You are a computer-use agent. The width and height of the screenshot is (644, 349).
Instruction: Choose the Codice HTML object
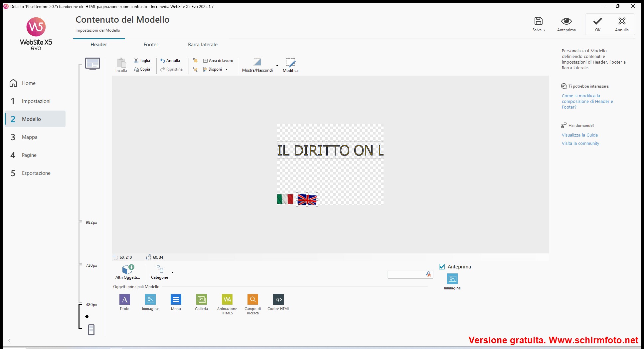278,300
